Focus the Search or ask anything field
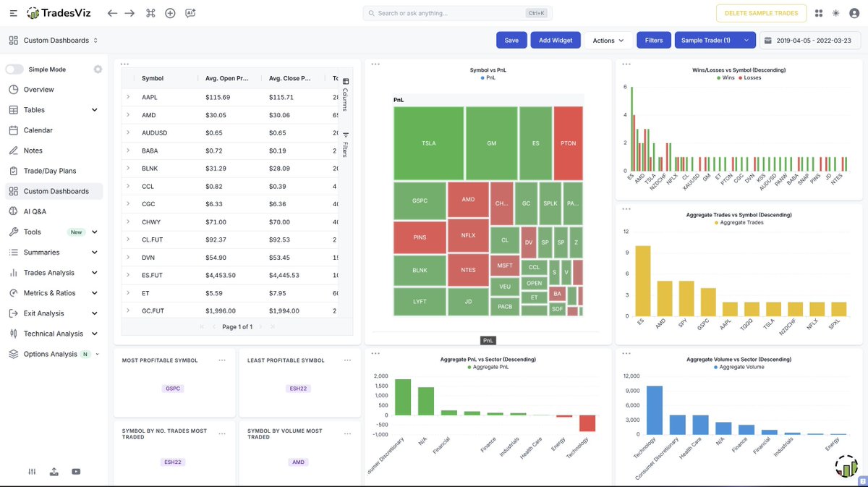Screen dimensions: 868x487 pyautogui.click(x=458, y=13)
